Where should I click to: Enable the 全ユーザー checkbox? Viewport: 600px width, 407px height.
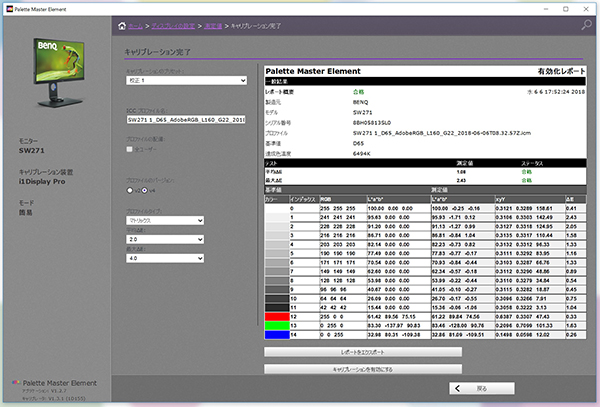pos(129,149)
